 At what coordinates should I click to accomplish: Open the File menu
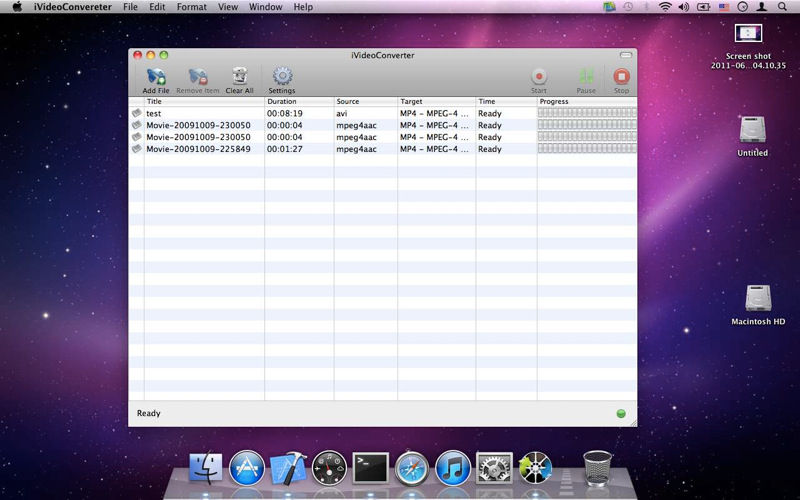(130, 7)
